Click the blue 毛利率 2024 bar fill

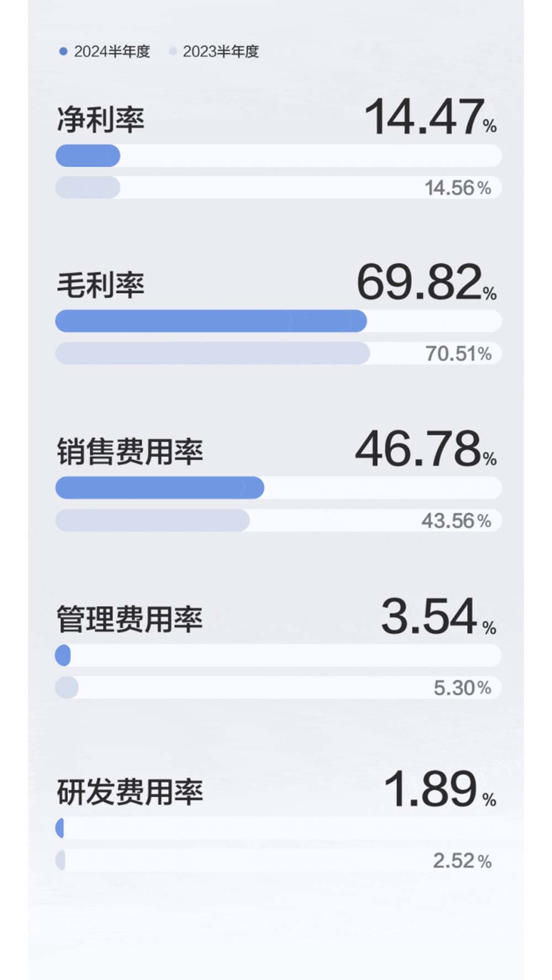point(211,321)
